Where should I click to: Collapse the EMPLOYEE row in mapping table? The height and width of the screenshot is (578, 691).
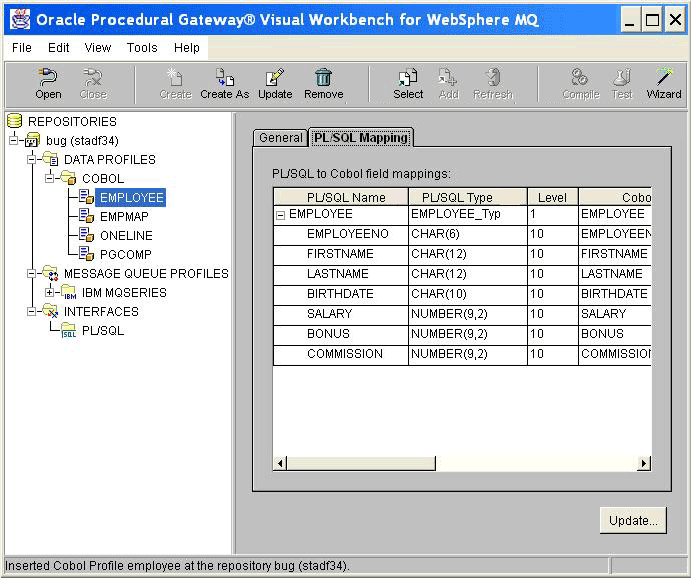(x=281, y=215)
